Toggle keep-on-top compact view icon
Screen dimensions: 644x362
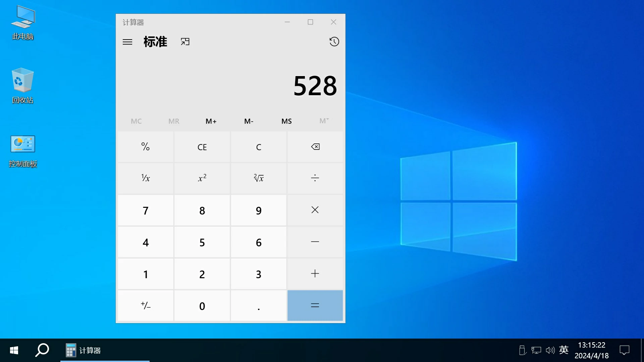[185, 42]
